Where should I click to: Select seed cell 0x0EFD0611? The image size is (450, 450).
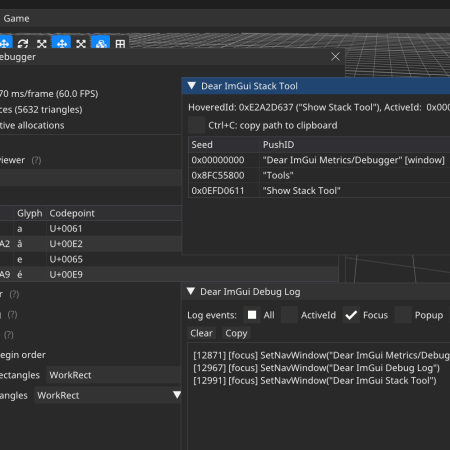click(218, 191)
